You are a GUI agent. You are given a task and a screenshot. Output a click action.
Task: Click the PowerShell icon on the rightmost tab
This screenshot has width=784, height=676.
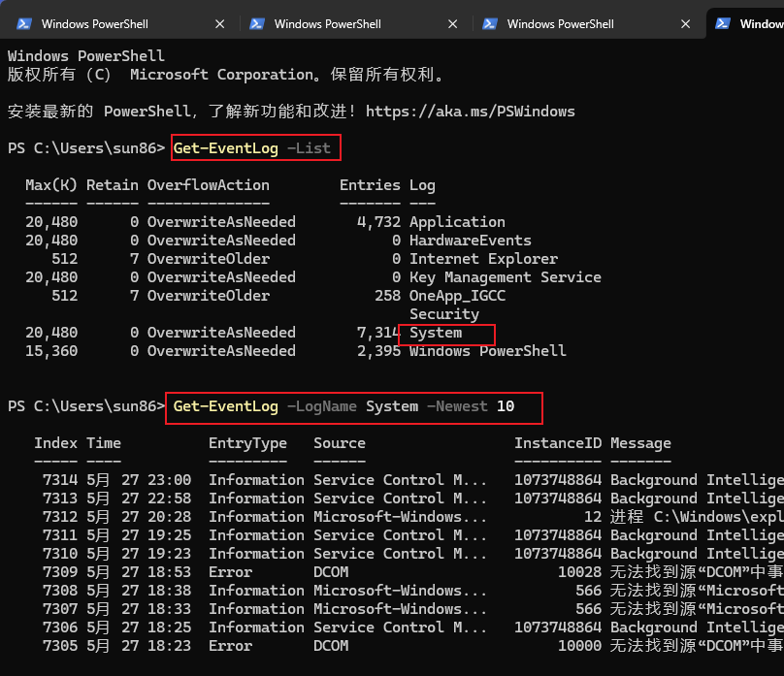pyautogui.click(x=723, y=23)
